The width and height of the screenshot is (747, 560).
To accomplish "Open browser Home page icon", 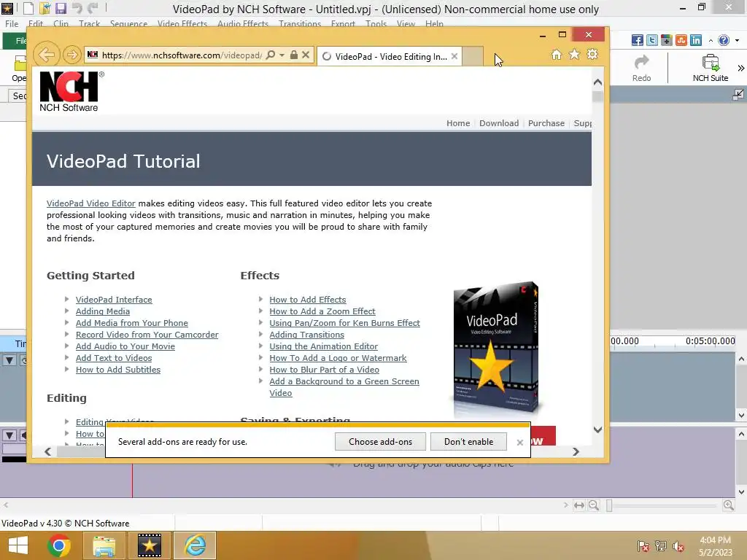I will pos(557,54).
